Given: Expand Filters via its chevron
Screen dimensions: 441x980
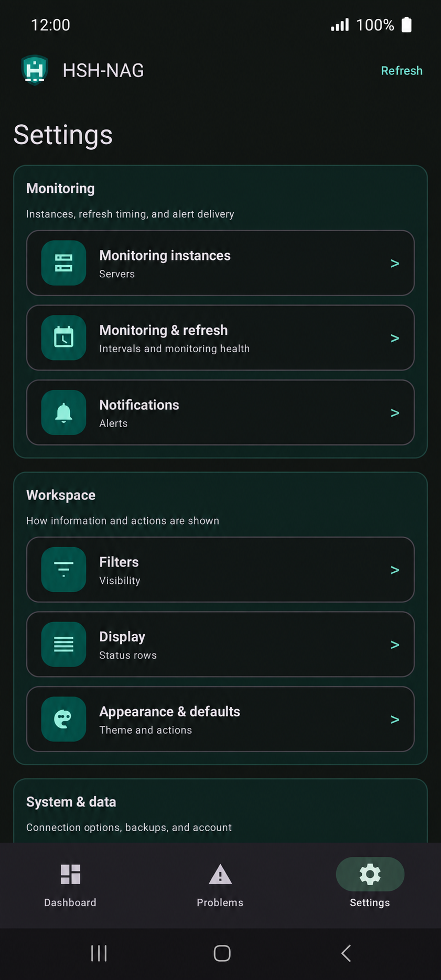Looking at the screenshot, I should [x=395, y=570].
